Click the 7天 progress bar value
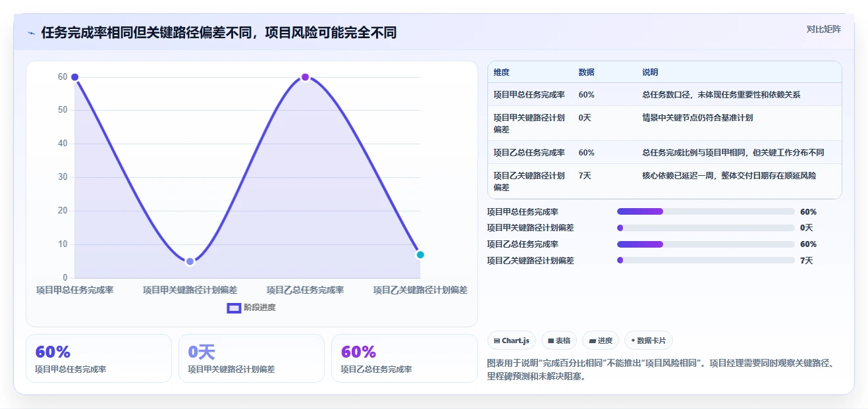The width and height of the screenshot is (868, 409). (x=807, y=261)
